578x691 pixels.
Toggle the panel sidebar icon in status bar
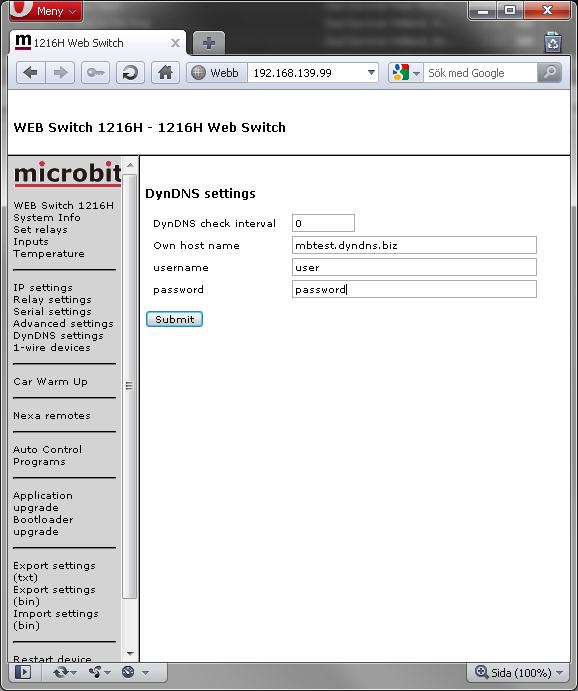(22, 672)
